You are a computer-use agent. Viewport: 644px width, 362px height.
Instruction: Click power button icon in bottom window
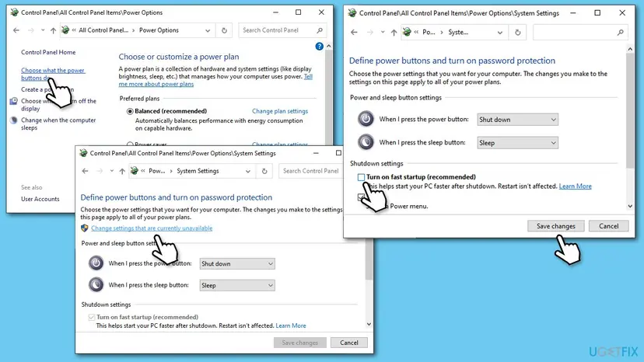pos(96,263)
